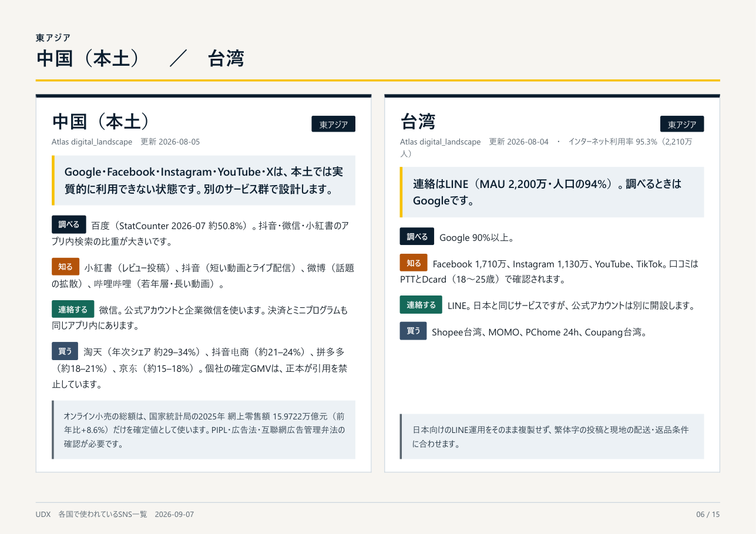Image resolution: width=756 pixels, height=534 pixels.
Task: Select the paragraph starting "小紅書（レビュー投稿）"
Action: 203,276
